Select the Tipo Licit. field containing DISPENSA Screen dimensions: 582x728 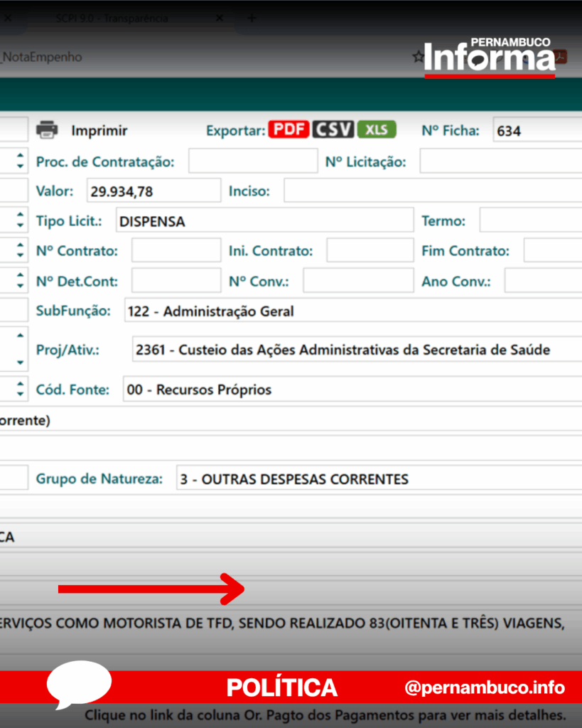(x=263, y=221)
